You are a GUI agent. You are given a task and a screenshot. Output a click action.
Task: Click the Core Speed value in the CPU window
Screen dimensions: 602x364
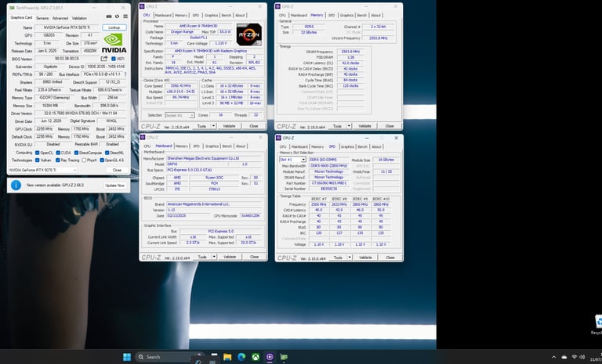pos(180,86)
